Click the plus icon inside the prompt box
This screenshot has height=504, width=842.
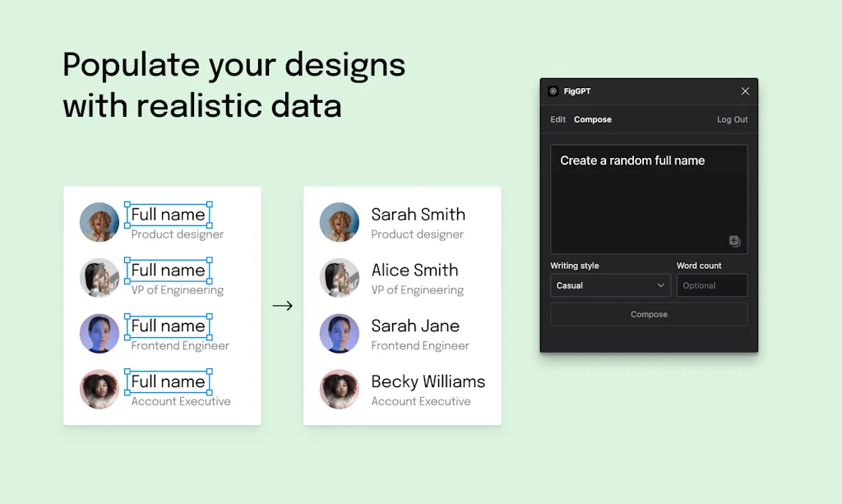point(733,241)
